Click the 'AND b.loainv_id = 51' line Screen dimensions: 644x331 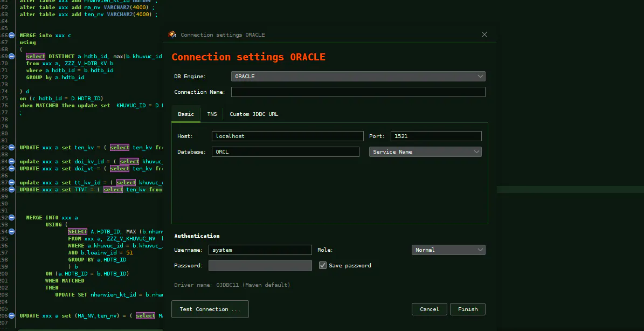coord(100,252)
